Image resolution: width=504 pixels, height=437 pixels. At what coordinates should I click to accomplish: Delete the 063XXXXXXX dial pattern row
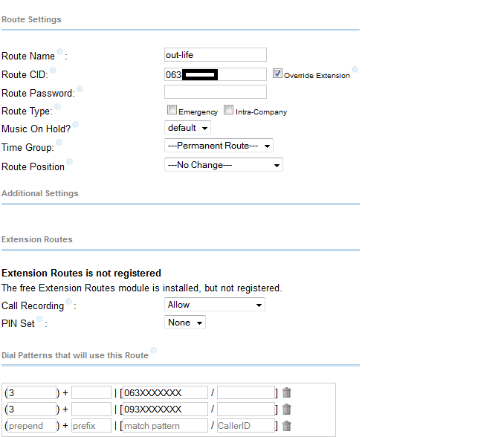(287, 392)
